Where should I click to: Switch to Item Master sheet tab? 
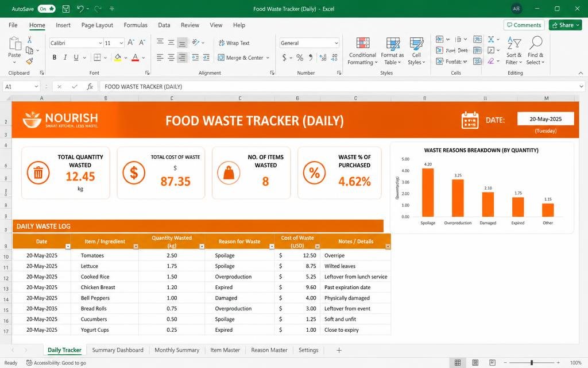pyautogui.click(x=225, y=350)
